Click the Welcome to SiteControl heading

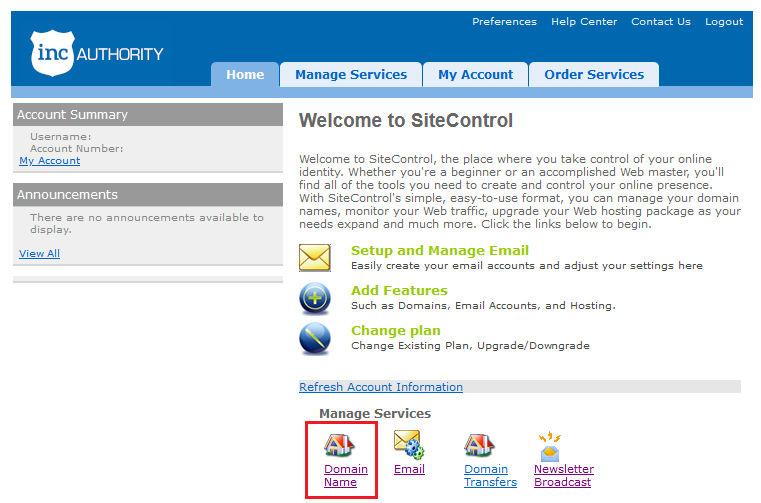tap(406, 120)
